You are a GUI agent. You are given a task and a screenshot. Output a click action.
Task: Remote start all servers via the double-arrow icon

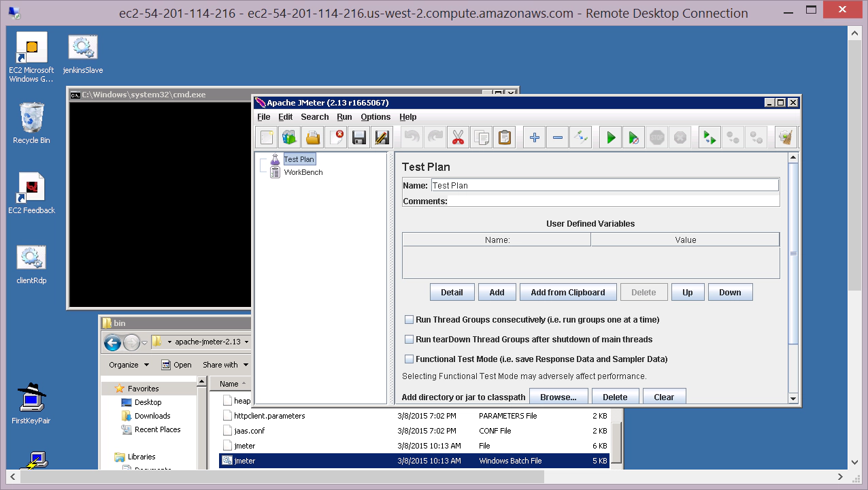(x=708, y=137)
